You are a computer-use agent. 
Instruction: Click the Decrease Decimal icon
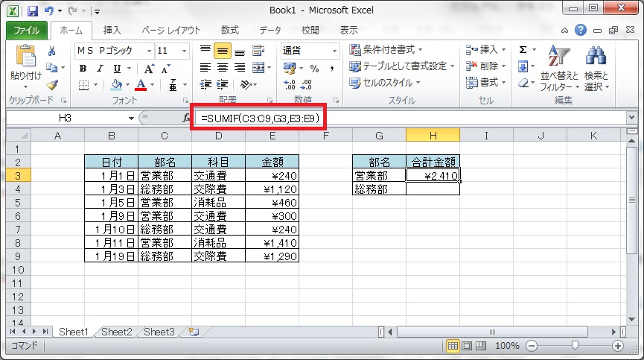coord(307,85)
